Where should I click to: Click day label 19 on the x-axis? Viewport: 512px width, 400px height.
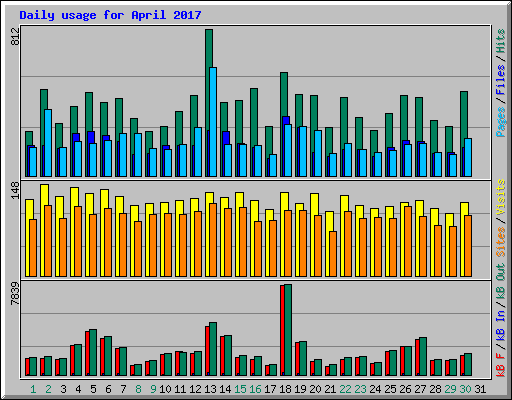click(x=300, y=389)
